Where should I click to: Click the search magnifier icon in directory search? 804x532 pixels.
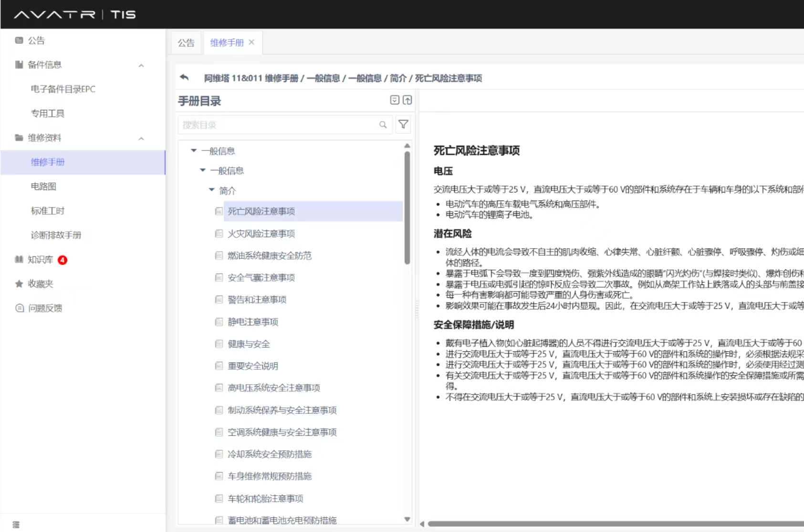pyautogui.click(x=383, y=125)
